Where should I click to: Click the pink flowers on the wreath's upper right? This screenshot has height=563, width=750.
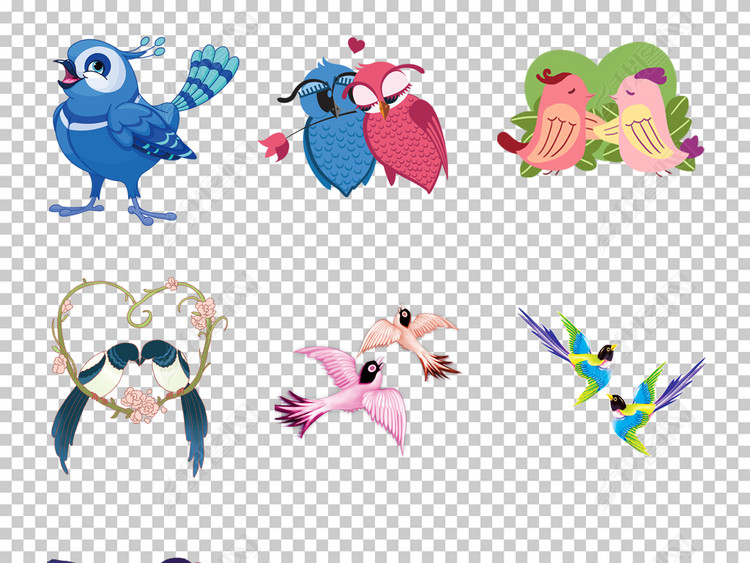[205, 310]
